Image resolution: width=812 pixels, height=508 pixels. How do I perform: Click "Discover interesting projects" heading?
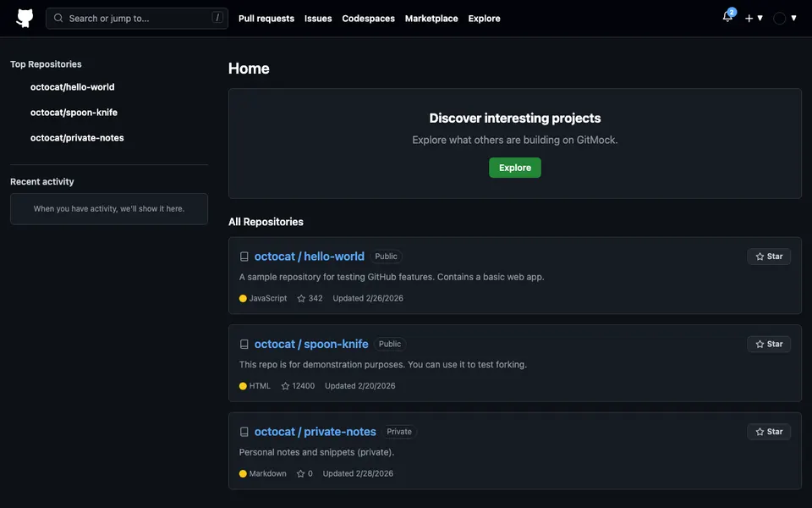coord(515,119)
